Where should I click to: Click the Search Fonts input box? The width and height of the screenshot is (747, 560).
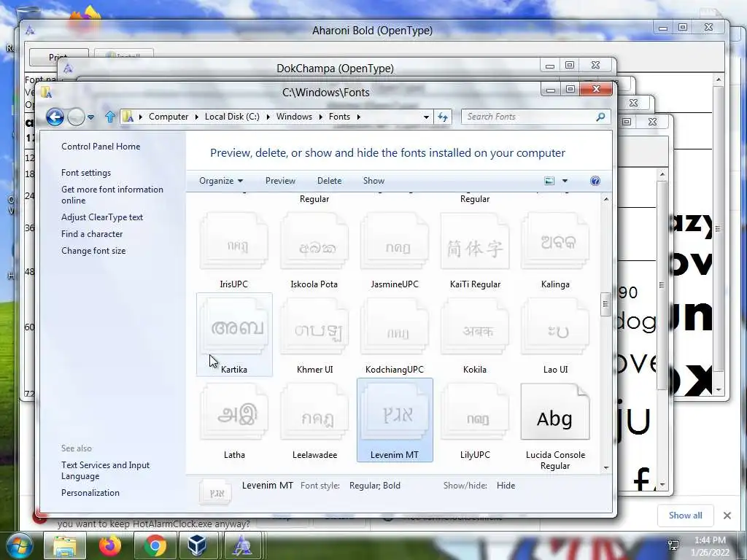pyautogui.click(x=529, y=117)
